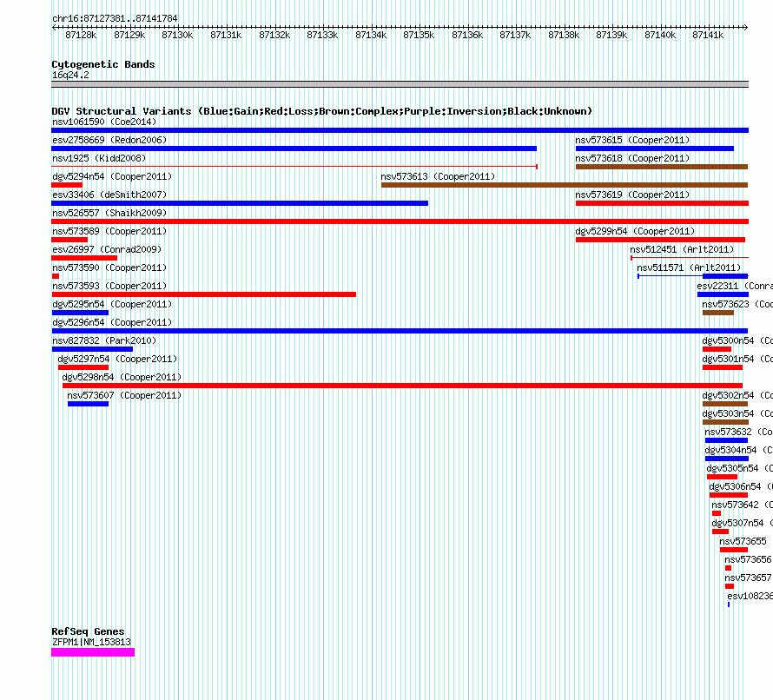Open nsv573619 (Cooper2011) variant
The image size is (773, 700).
point(662,203)
